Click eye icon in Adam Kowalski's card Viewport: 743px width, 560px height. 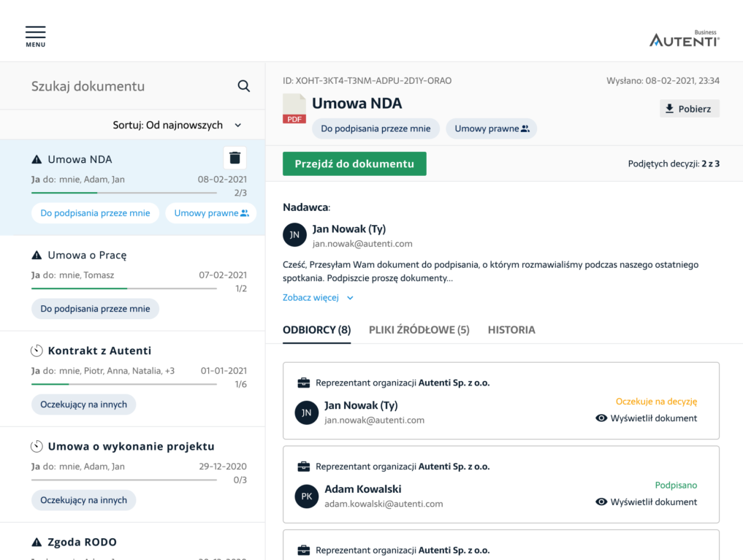click(x=602, y=502)
